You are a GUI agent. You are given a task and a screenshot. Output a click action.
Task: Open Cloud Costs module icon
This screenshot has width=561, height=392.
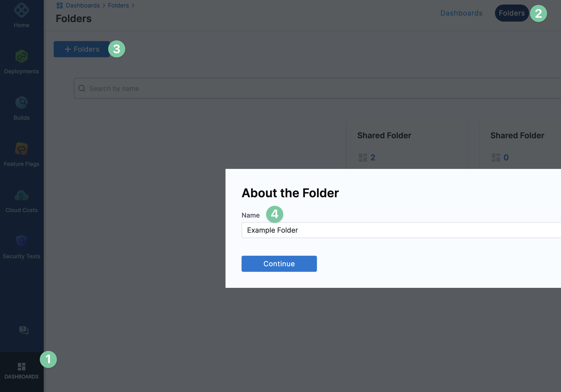click(21, 195)
